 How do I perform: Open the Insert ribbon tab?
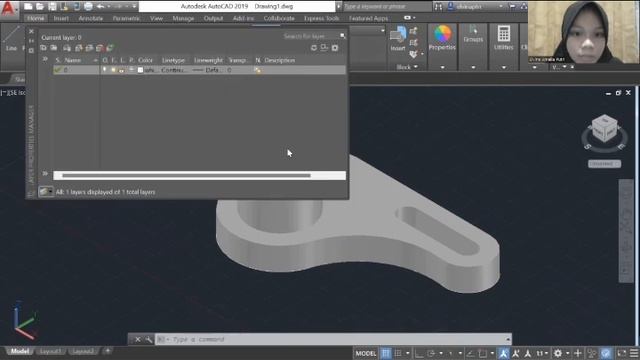[x=61, y=18]
